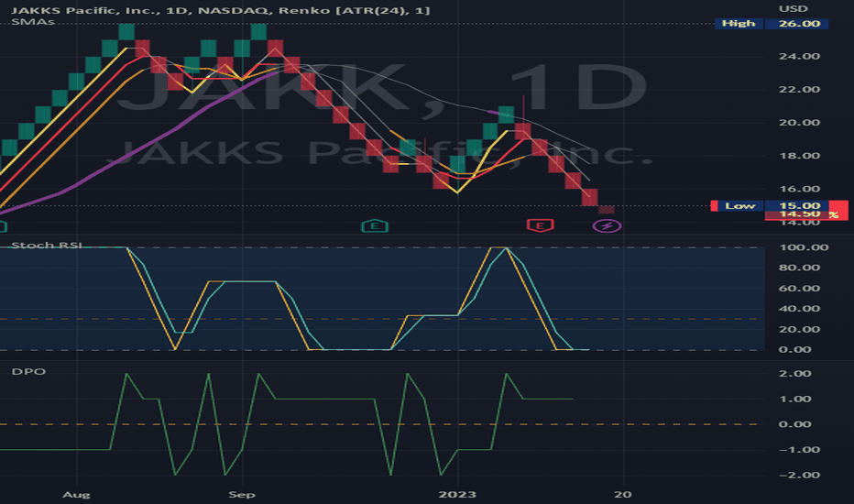The width and height of the screenshot is (854, 504).
Task: Click the 20 date label on time axis
Action: coord(623,495)
